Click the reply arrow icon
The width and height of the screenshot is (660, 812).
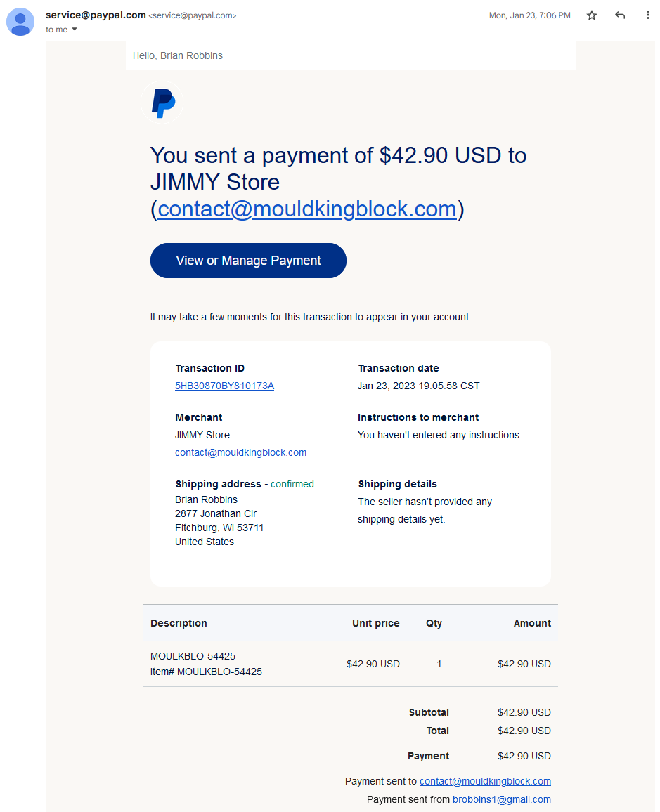[620, 15]
